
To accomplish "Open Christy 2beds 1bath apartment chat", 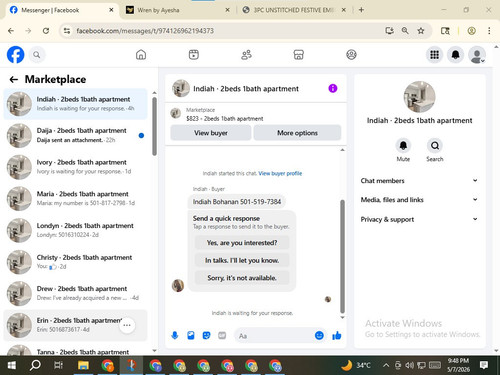I will click(x=75, y=262).
